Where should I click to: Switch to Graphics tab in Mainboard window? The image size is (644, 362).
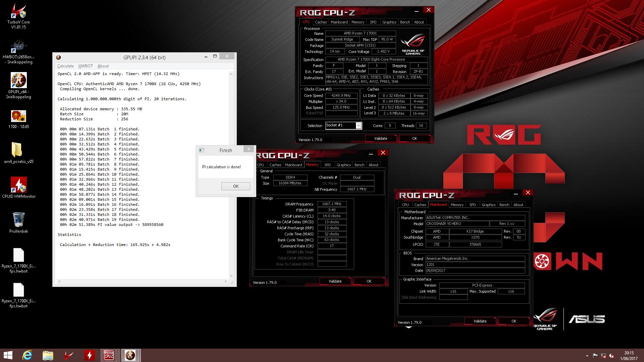(488, 205)
